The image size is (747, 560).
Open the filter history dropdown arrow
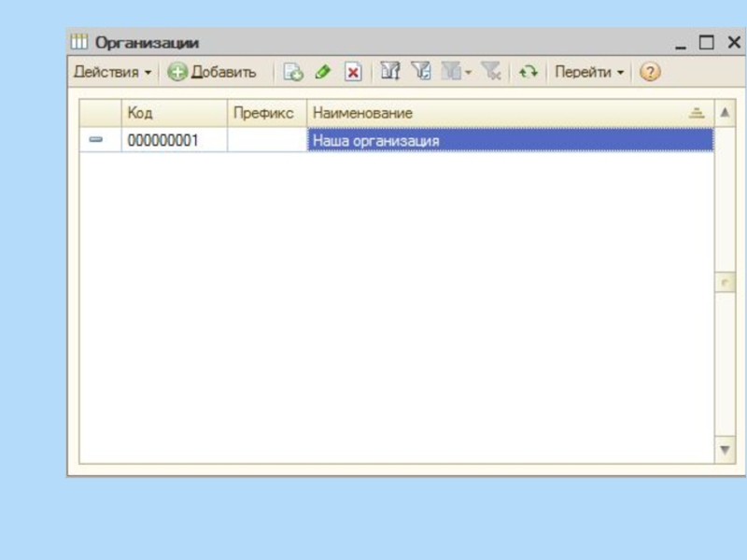click(469, 73)
